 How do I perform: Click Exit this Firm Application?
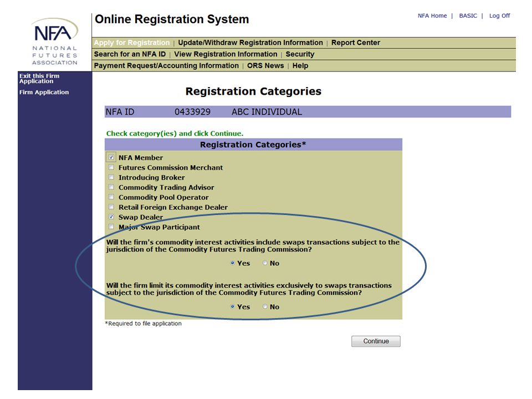[39, 78]
